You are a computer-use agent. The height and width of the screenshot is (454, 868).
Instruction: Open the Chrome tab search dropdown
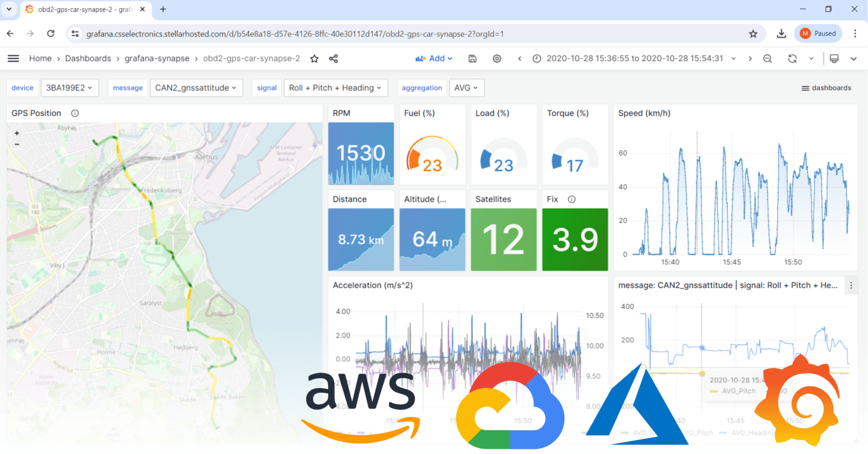(x=9, y=9)
